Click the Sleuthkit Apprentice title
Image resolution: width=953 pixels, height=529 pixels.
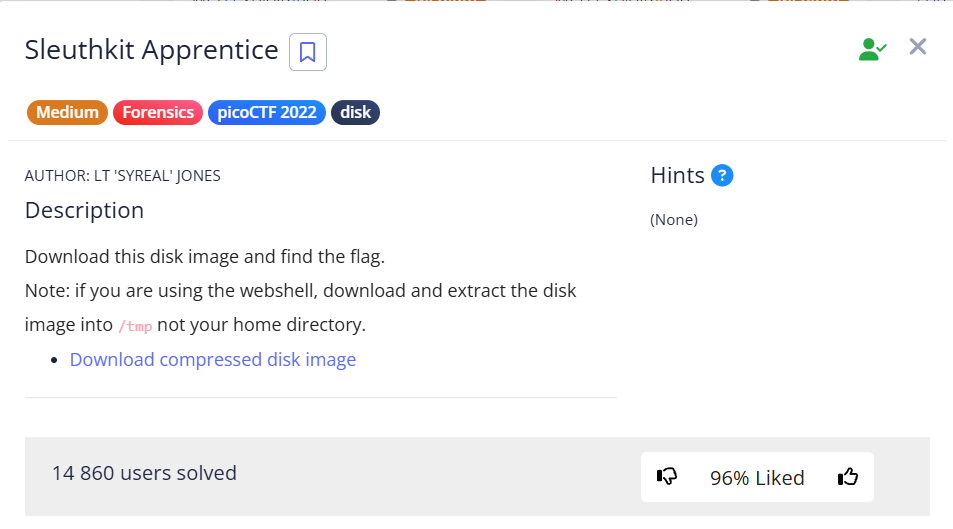152,50
